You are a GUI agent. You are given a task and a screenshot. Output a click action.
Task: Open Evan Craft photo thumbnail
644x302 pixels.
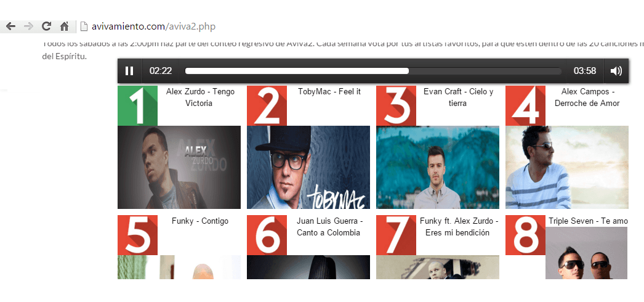(438, 167)
